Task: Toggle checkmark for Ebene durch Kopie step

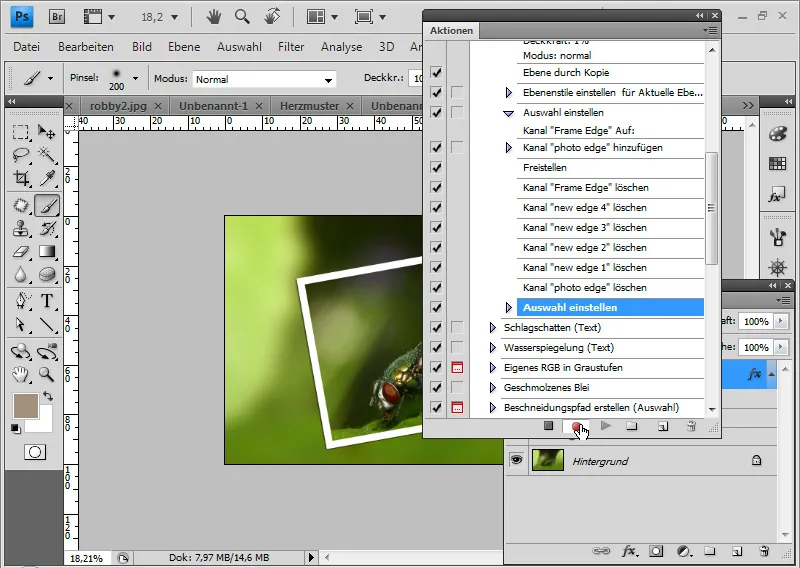Action: tap(436, 72)
